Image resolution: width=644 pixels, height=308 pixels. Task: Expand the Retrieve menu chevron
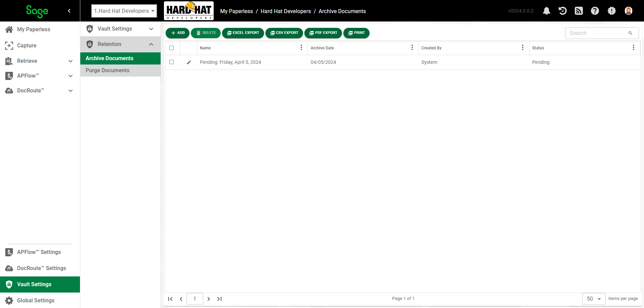(x=71, y=61)
